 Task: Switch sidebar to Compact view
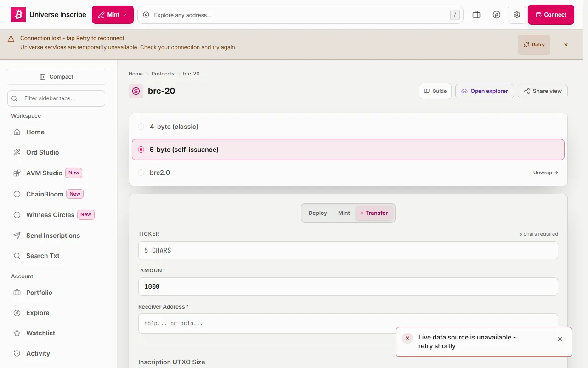[56, 77]
